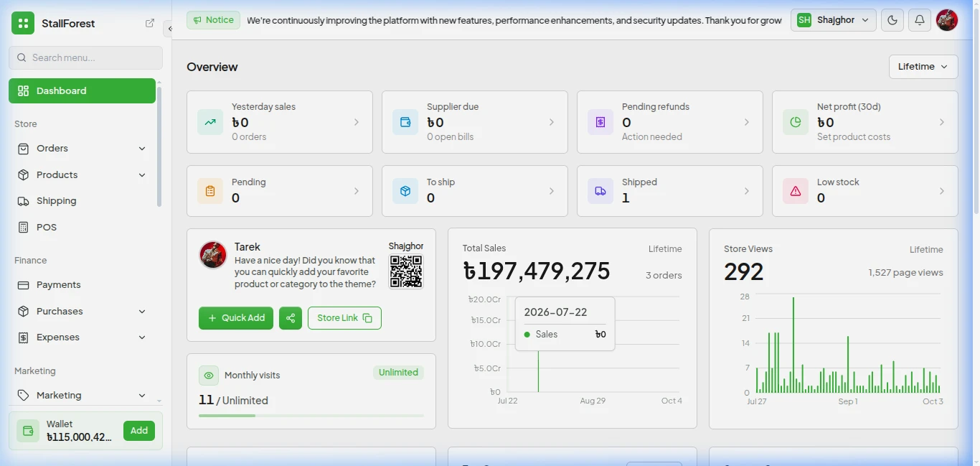The image size is (980, 466).
Task: Click the Purchases cube icon
Action: pos(23,312)
